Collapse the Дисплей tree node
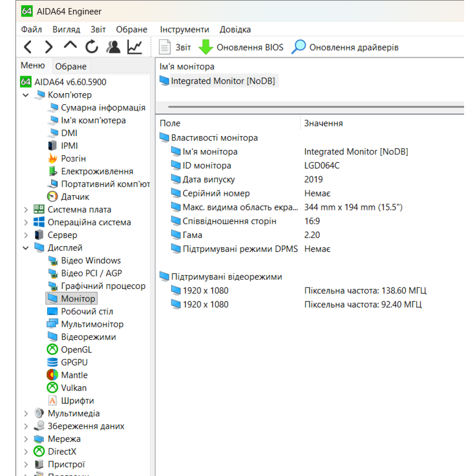476x476 pixels. 25,248
